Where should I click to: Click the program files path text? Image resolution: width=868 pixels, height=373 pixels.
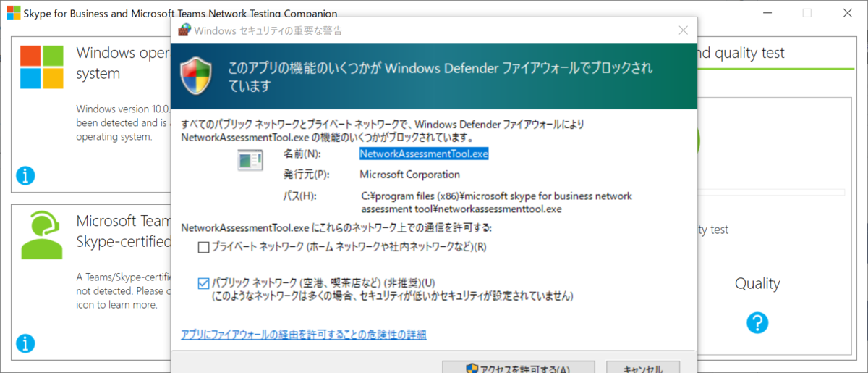[x=496, y=203]
